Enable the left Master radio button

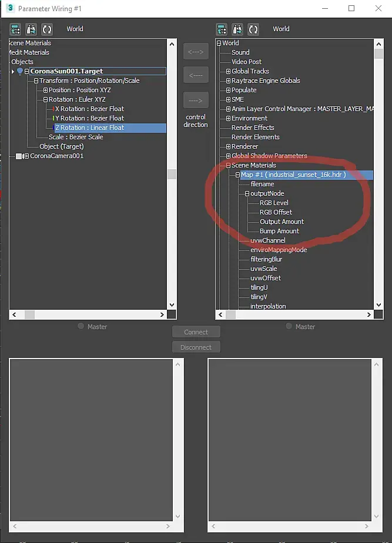point(81,326)
